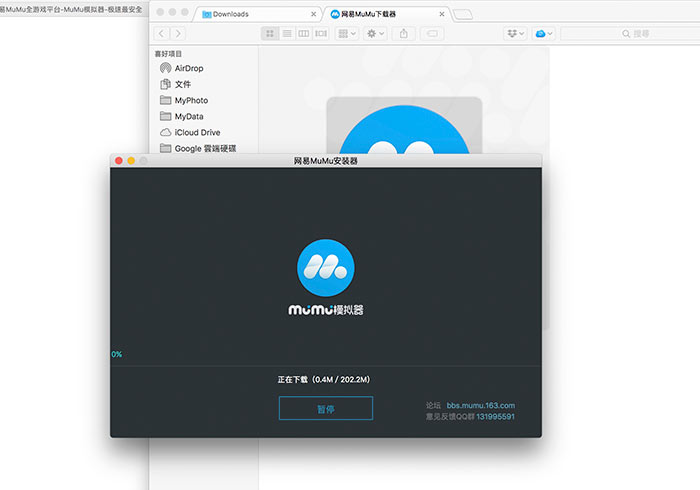Click the QQ group number 131995591
The image size is (700, 490).
point(496,416)
